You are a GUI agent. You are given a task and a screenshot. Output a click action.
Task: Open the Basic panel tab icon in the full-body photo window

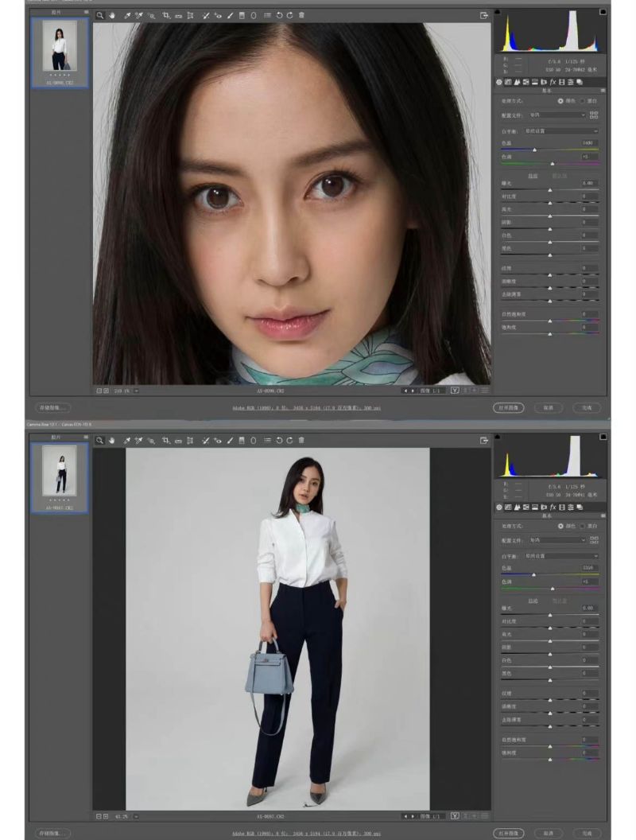click(x=500, y=507)
